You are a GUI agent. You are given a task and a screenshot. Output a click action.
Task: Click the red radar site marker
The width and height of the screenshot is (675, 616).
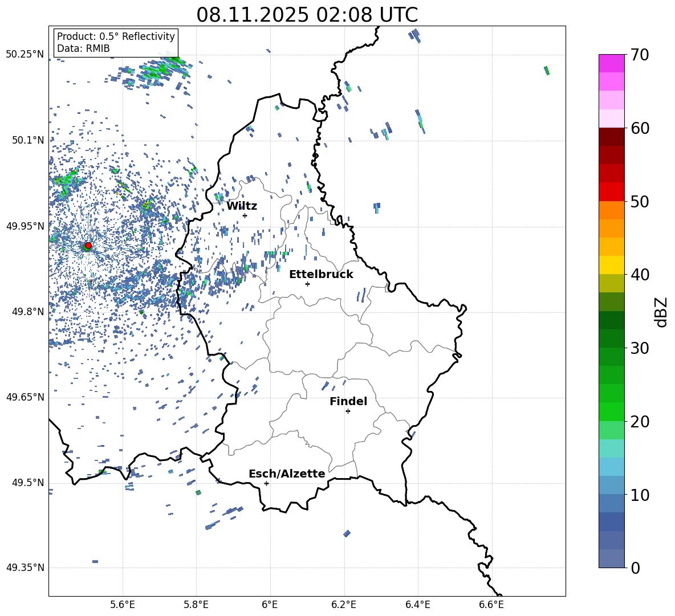click(x=88, y=245)
